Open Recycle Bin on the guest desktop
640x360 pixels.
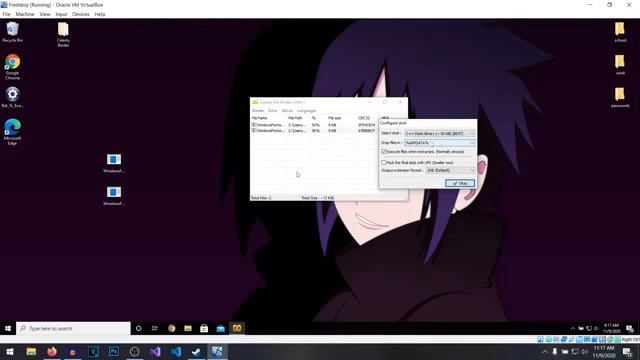[x=12, y=32]
